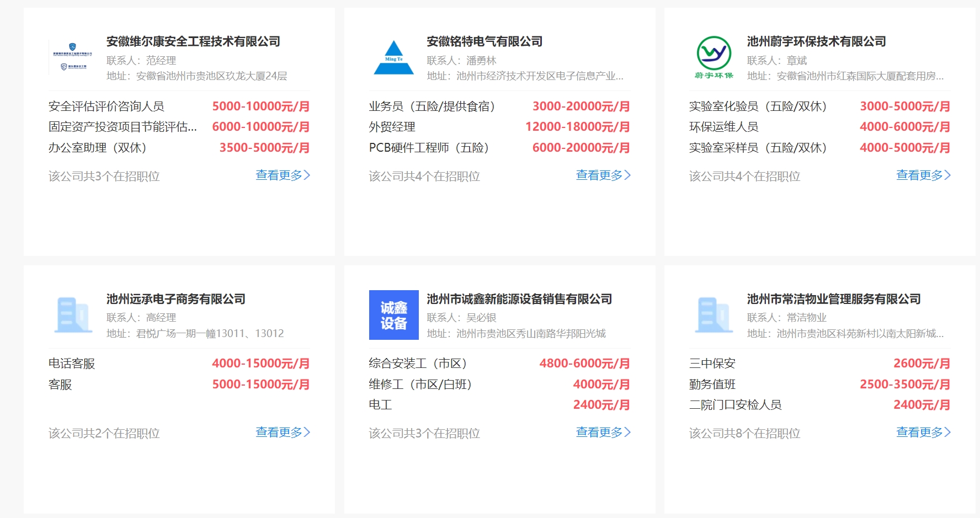Screen dimensions: 980x518
Task: Open job 维修工（市区/白班）
Action: [420, 385]
